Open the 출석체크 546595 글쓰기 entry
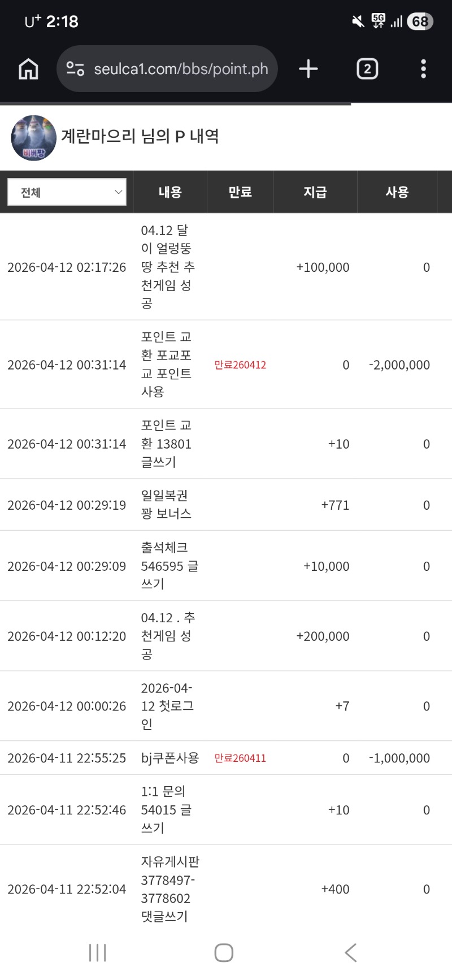Image resolution: width=452 pixels, height=980 pixels. tap(169, 566)
